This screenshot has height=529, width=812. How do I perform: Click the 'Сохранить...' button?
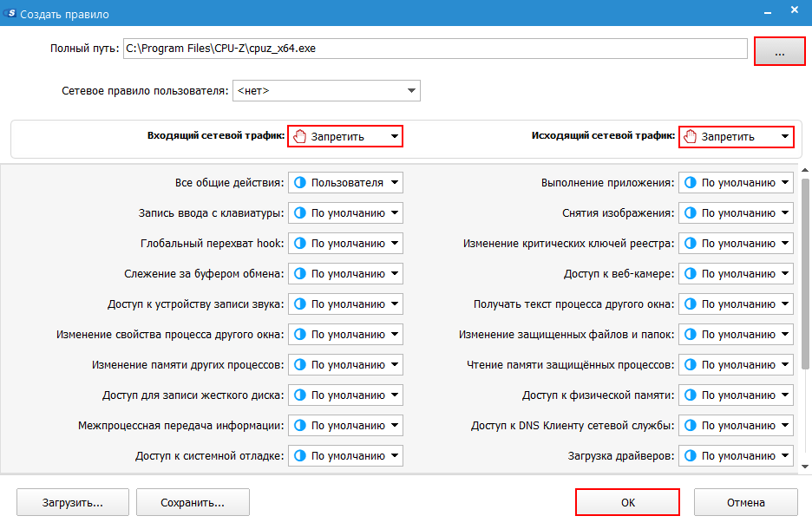[x=193, y=503]
